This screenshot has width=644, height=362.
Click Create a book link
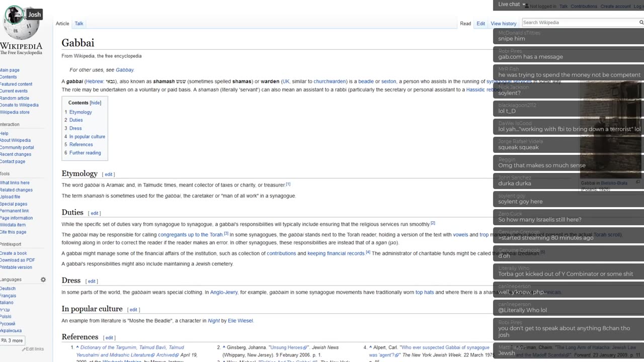click(x=14, y=253)
